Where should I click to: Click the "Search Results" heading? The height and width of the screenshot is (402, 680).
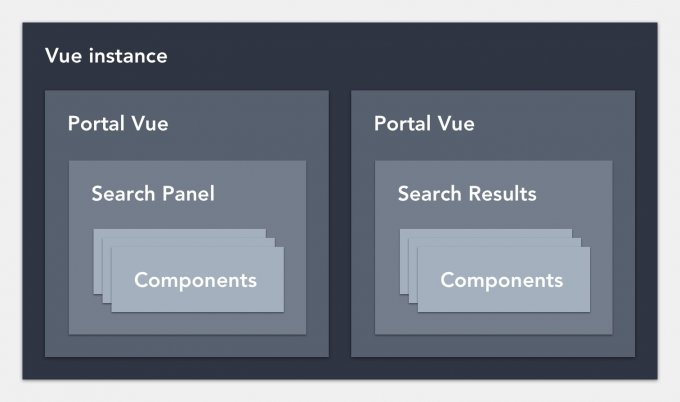pos(467,193)
